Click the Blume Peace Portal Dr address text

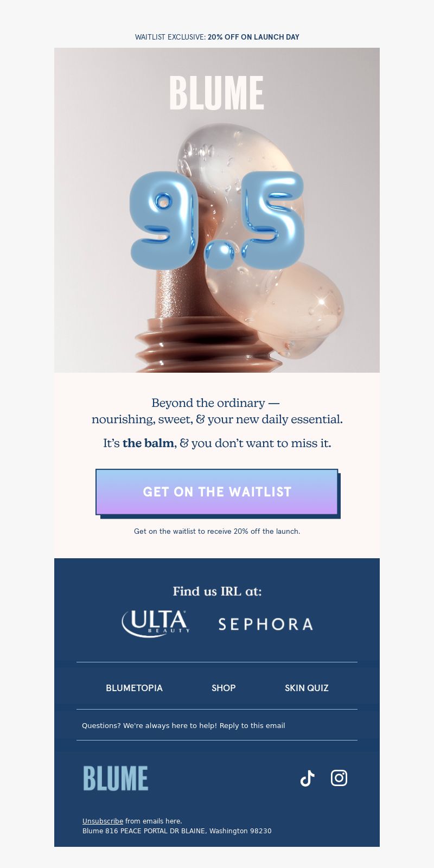tap(177, 831)
